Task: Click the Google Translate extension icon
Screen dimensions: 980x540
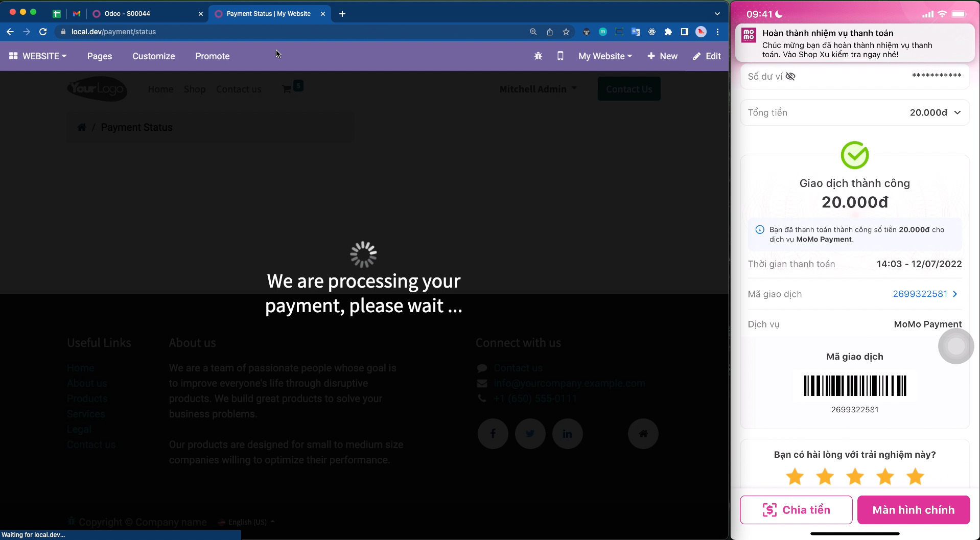Action: (x=636, y=32)
